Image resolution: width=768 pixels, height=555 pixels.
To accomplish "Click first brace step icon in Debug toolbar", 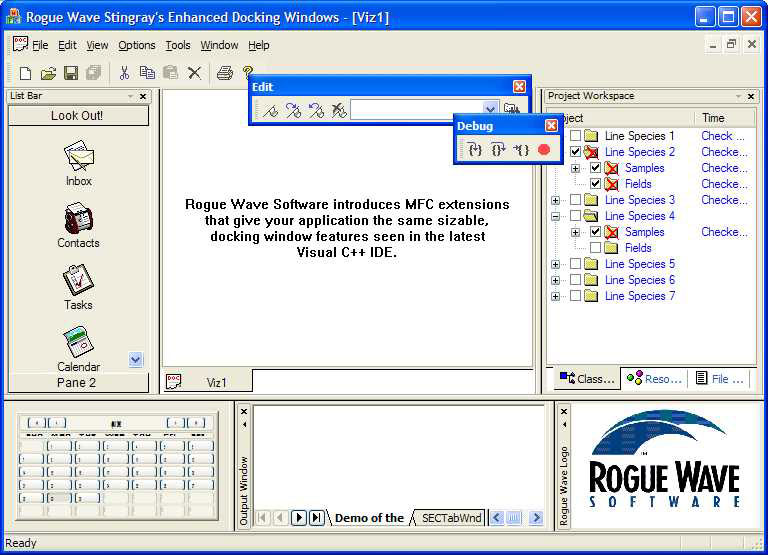I will (x=475, y=149).
